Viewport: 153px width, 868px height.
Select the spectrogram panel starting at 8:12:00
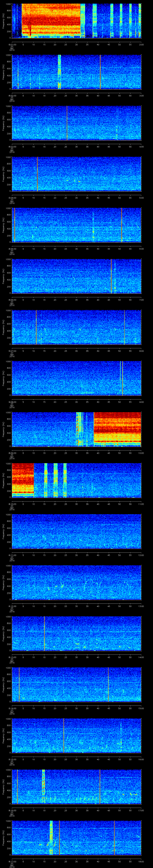(x=76, y=582)
